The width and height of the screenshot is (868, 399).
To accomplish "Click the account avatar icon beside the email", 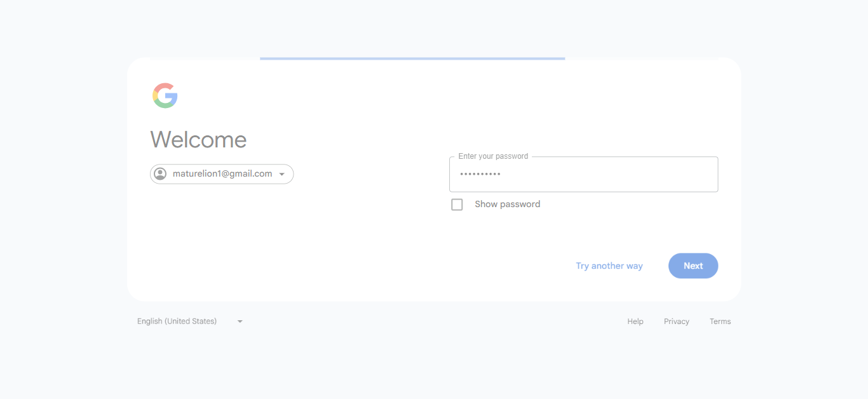I will (160, 174).
